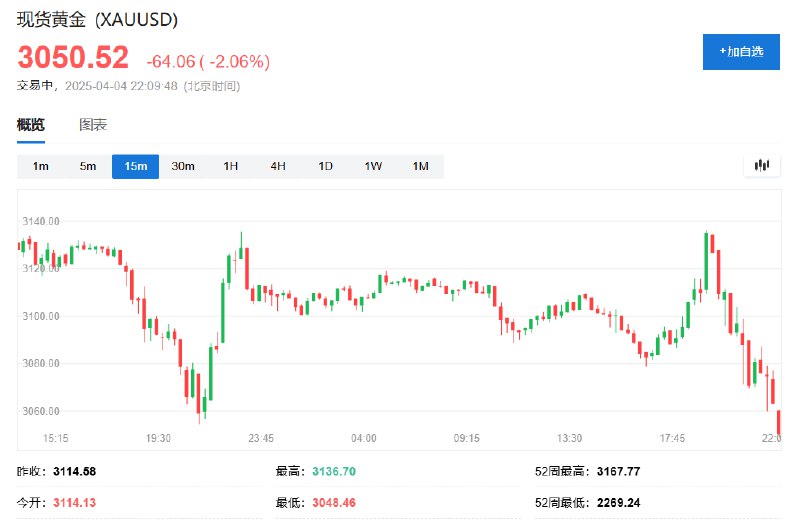
Task: Select the 5m timeframe
Action: pyautogui.click(x=88, y=166)
